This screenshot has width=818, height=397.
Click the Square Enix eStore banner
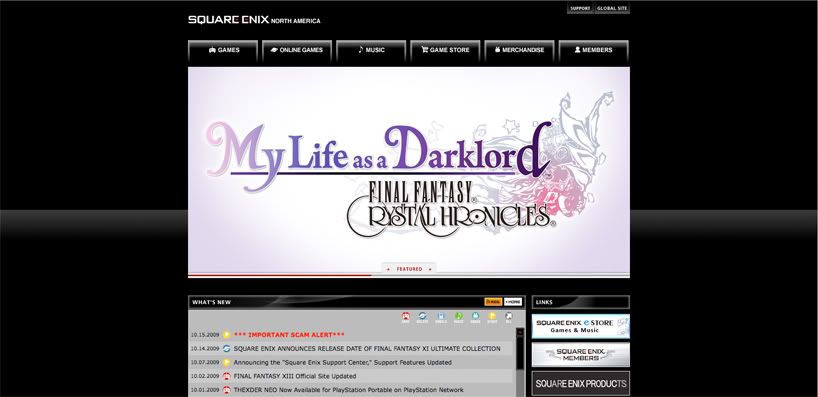click(x=581, y=327)
